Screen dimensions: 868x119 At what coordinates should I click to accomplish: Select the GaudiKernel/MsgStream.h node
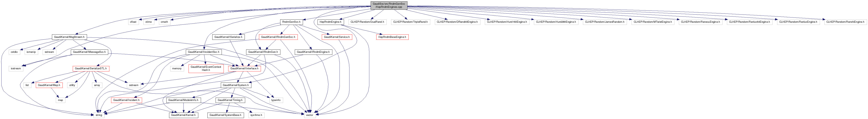69,37
